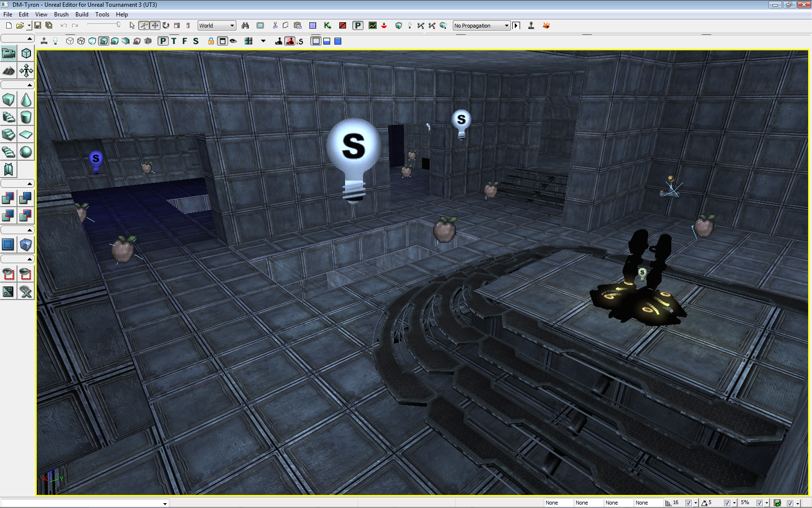Open a map file via folder icon
Screen dimensions: 812x508
[20, 26]
